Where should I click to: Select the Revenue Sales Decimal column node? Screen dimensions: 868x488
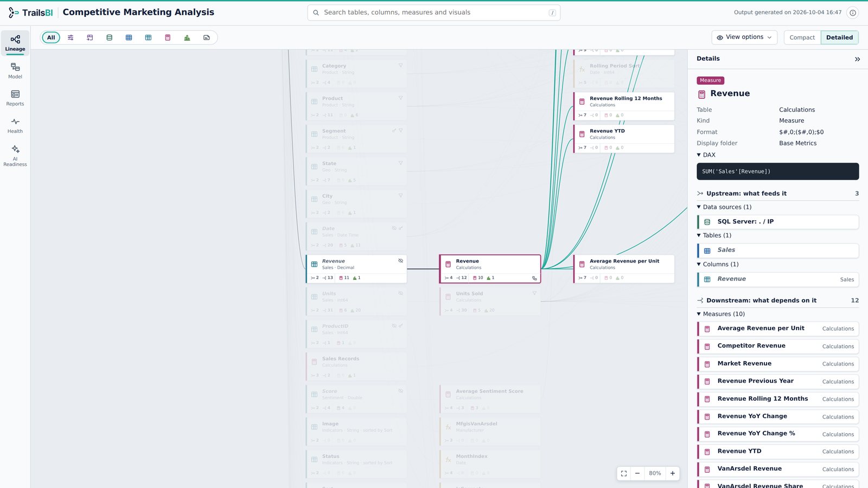pyautogui.click(x=356, y=269)
